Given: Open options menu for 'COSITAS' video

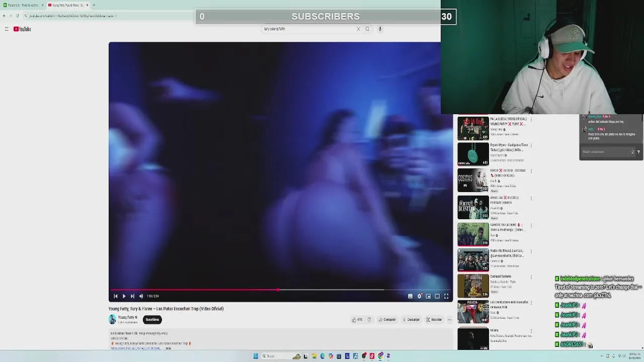Looking at the screenshot, I should click(531, 171).
